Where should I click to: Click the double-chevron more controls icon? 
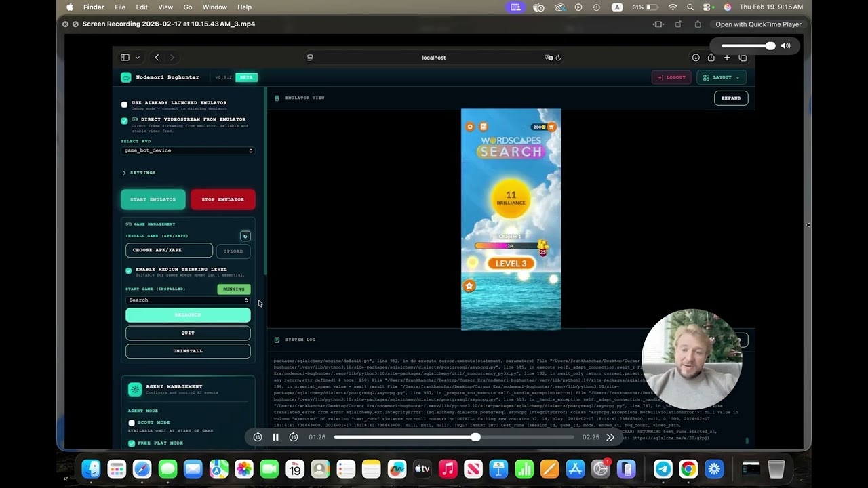(x=610, y=437)
